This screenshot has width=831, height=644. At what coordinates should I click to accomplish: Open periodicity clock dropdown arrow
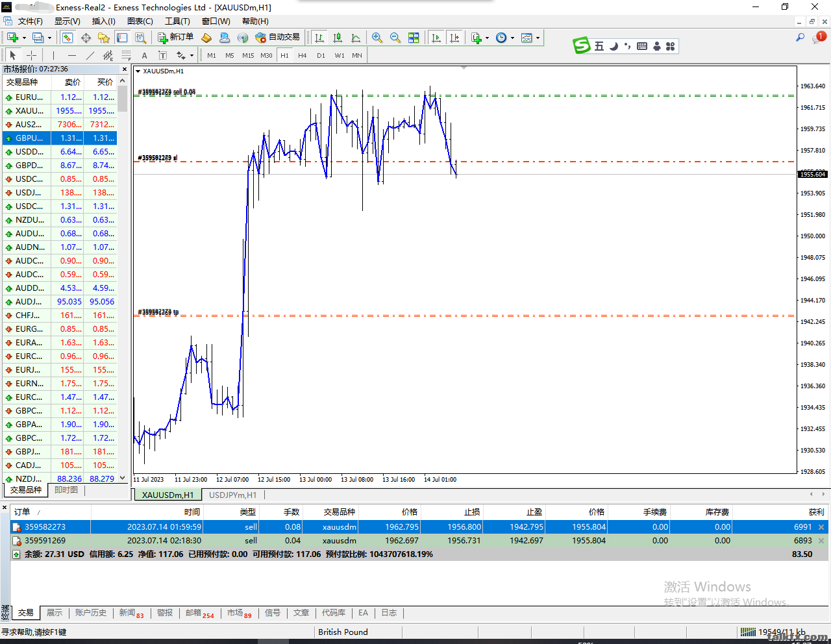[513, 38]
